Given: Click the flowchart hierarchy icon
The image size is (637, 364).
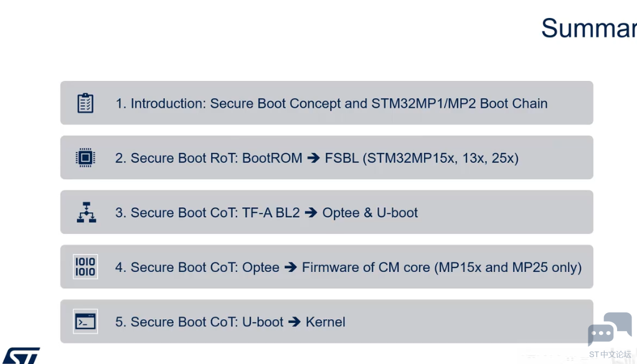Looking at the screenshot, I should coord(87,212).
